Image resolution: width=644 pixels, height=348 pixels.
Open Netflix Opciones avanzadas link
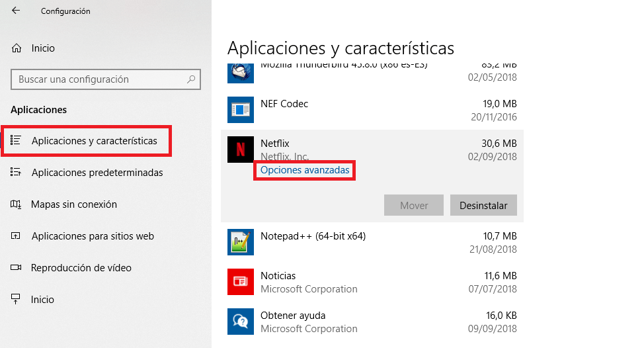click(x=305, y=170)
